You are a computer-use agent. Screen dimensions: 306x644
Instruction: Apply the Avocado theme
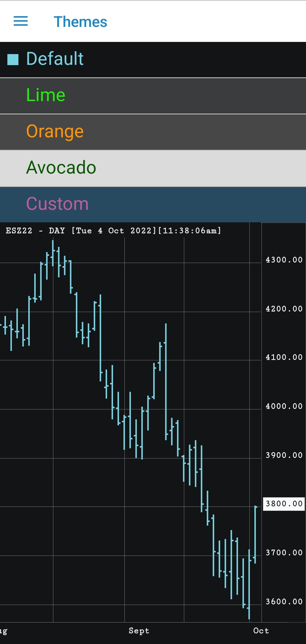coord(153,168)
